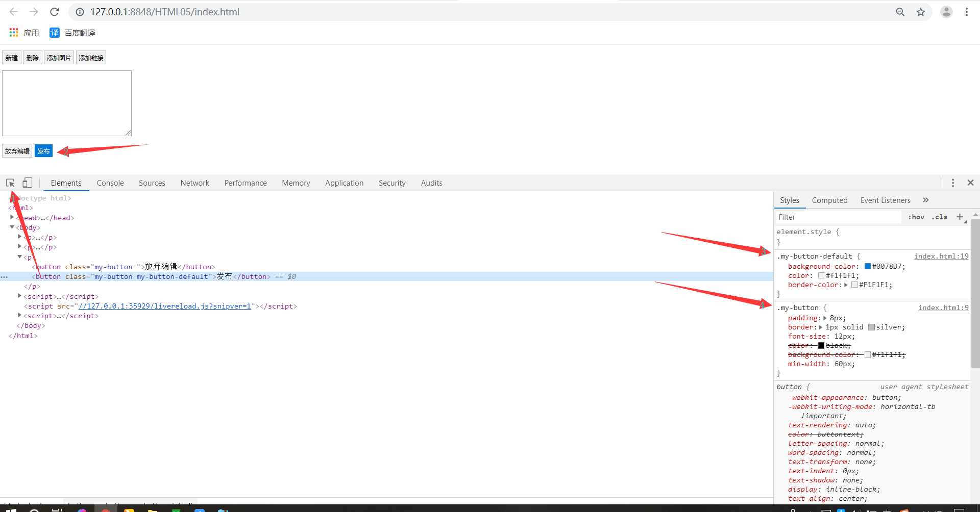Switch to the Security tab
This screenshot has width=980, height=512.
[x=392, y=183]
